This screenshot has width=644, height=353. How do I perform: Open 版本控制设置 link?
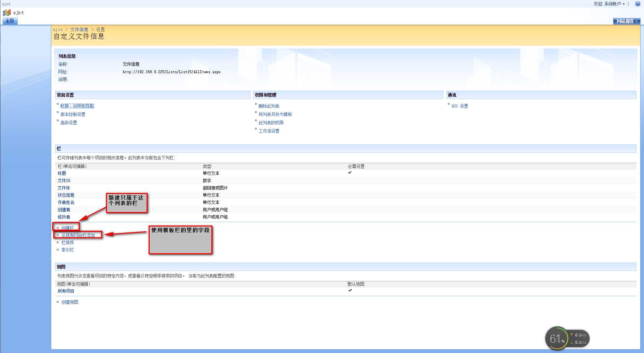click(73, 114)
